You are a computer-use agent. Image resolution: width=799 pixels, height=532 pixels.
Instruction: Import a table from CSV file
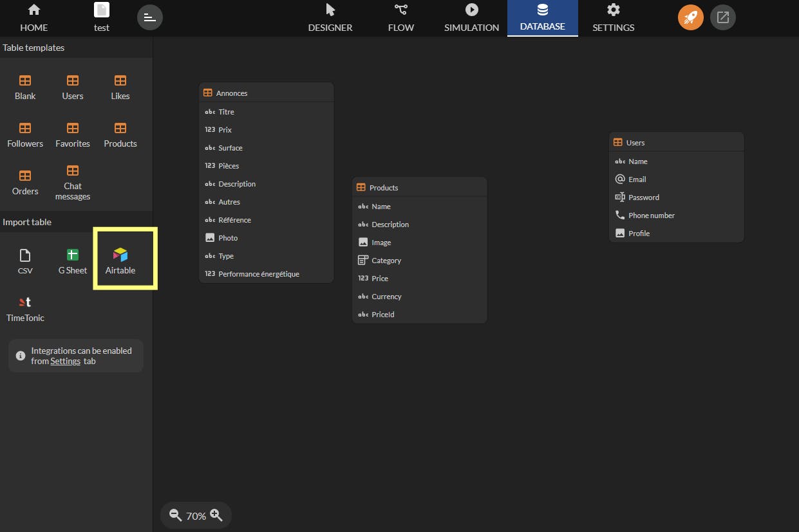coord(25,261)
